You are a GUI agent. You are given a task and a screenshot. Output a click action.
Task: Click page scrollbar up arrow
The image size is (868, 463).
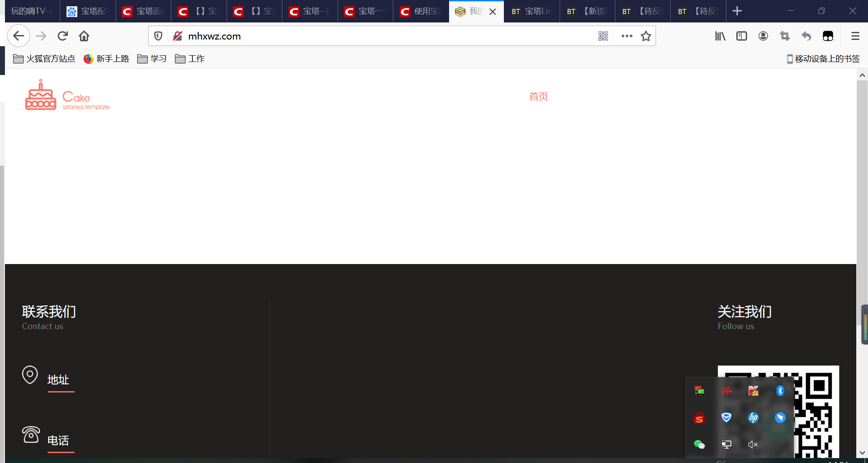click(862, 75)
